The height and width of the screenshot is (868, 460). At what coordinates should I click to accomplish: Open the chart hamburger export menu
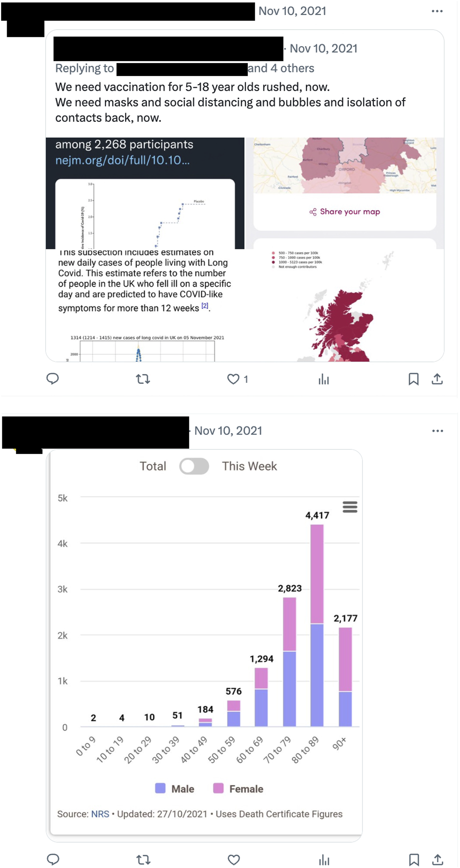350,507
